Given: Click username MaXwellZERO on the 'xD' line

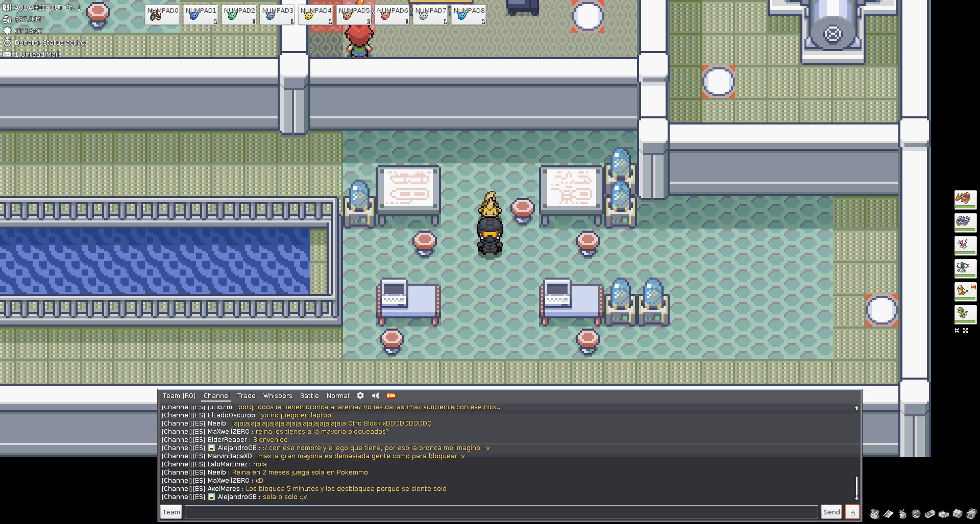Looking at the screenshot, I should coord(229,480).
